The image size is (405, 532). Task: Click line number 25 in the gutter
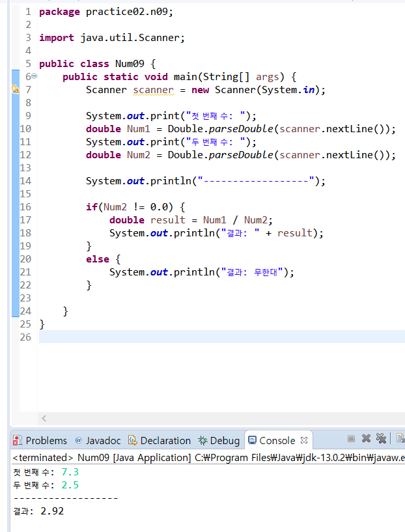pos(25,324)
